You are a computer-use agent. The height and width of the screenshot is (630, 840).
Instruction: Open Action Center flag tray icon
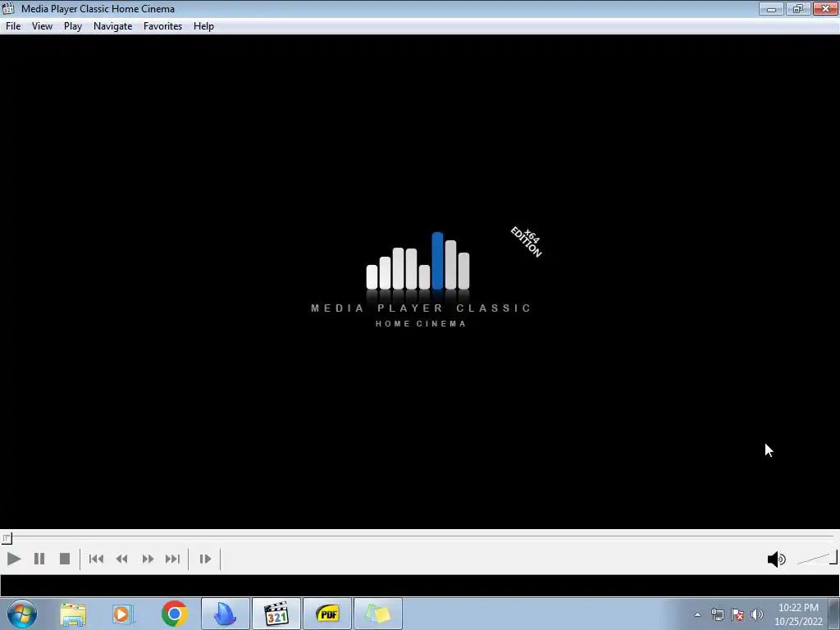tap(737, 614)
